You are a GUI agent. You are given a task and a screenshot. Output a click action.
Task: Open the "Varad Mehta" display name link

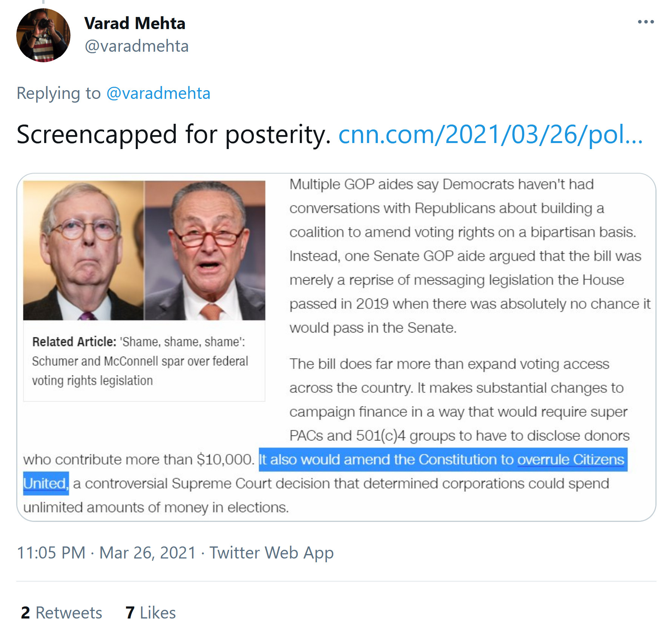tap(135, 23)
